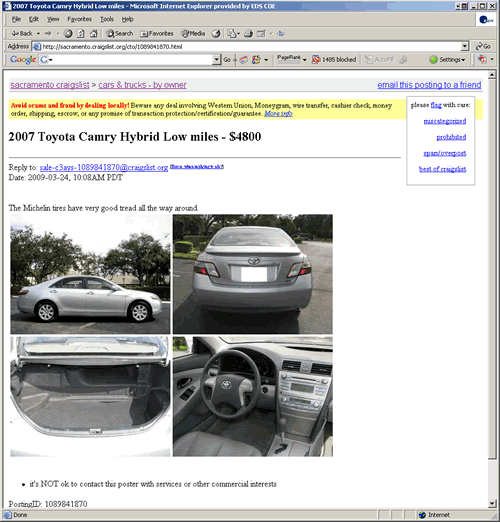The width and height of the screenshot is (500, 523).
Task: Click email this posting to a friend
Action: 429,85
